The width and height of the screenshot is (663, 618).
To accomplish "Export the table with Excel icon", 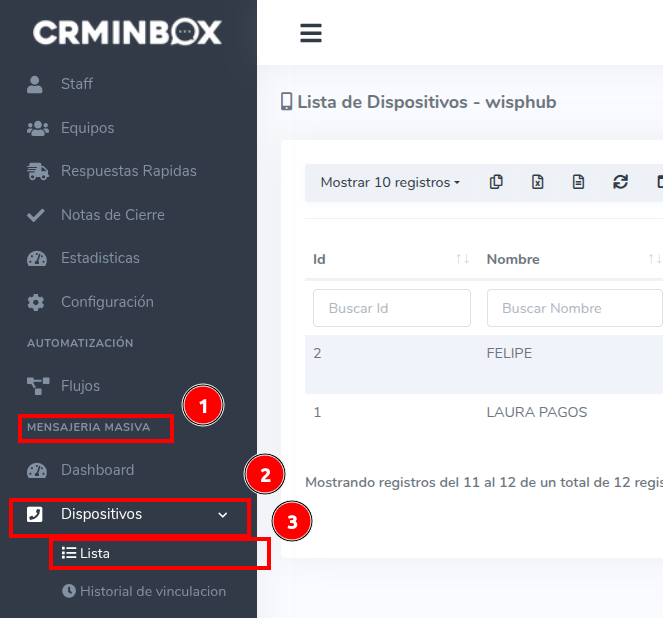I will [x=537, y=182].
